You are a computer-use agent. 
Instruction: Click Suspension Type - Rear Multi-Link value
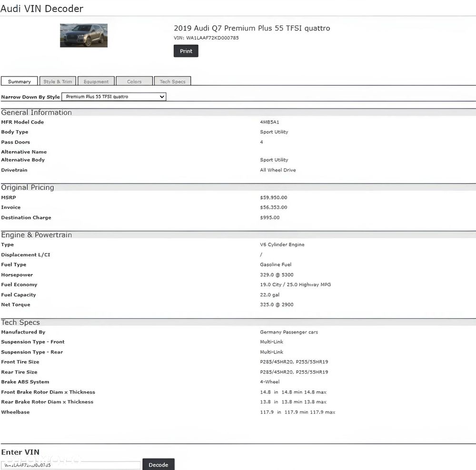(x=271, y=352)
